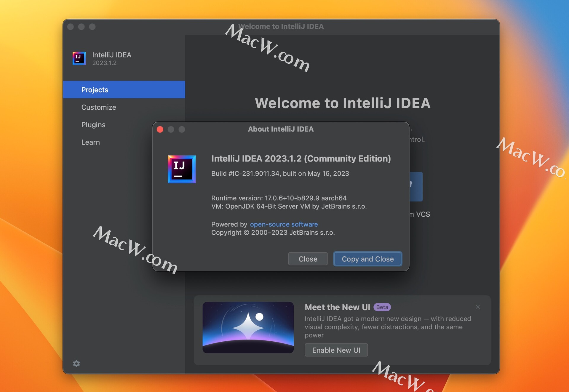Follow the open-source software link

click(x=284, y=224)
